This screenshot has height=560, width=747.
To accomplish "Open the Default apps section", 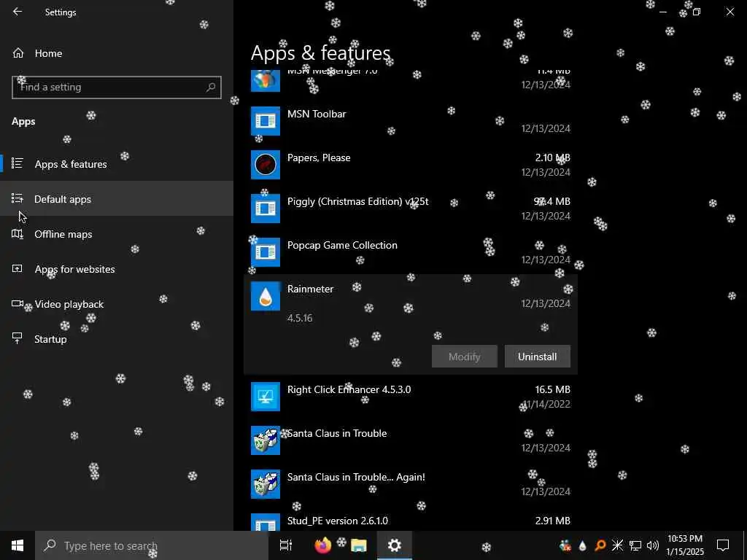I will (117, 198).
